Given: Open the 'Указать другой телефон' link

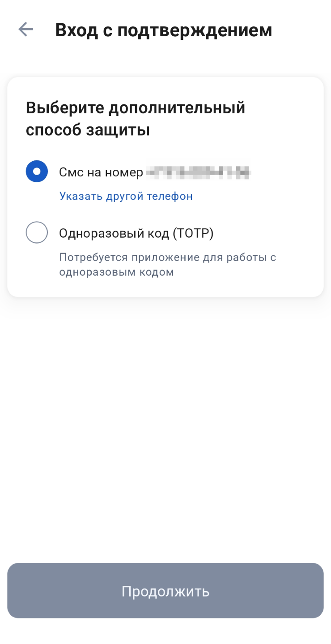Looking at the screenshot, I should pos(126,196).
